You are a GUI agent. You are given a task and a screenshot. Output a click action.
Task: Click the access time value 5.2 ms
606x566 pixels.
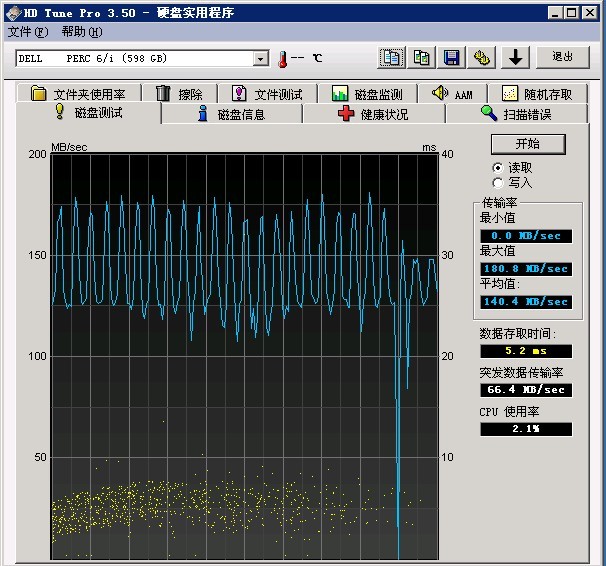pos(526,351)
